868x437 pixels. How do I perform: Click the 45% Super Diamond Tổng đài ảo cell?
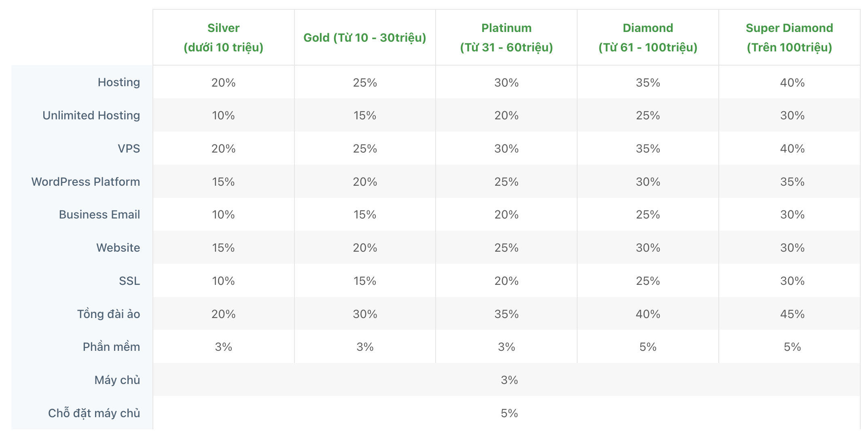pyautogui.click(x=792, y=314)
